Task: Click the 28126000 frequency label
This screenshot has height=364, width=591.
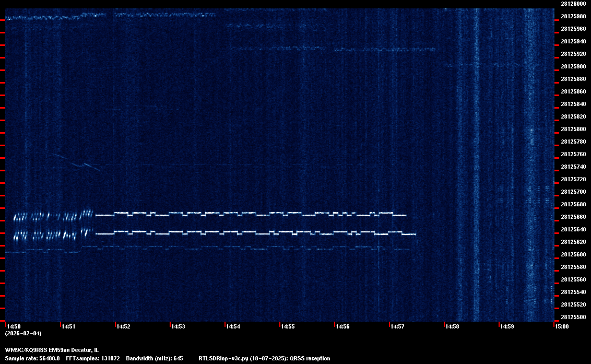Action: (573, 4)
